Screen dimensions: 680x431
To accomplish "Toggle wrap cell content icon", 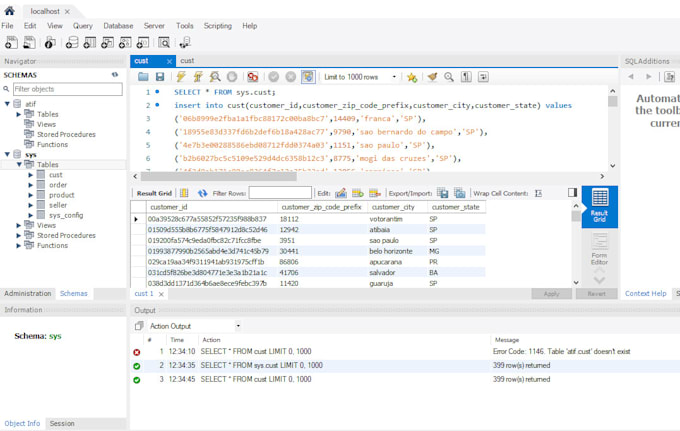I will (x=538, y=193).
